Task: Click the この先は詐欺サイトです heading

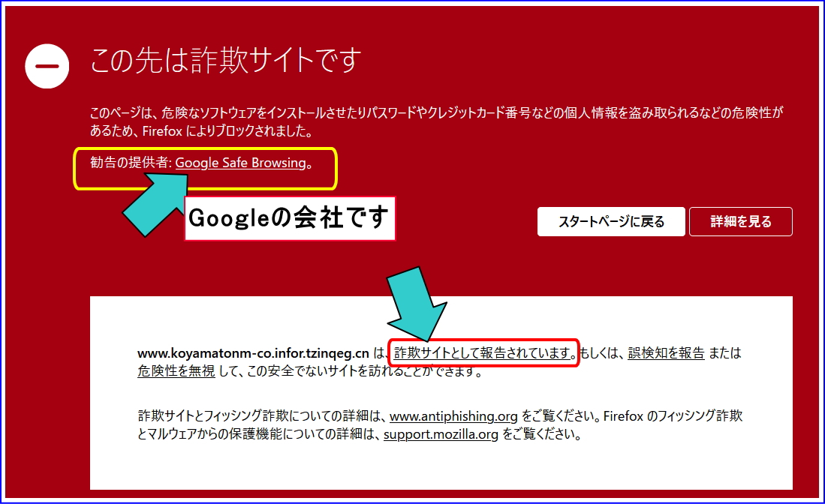Action: (225, 61)
